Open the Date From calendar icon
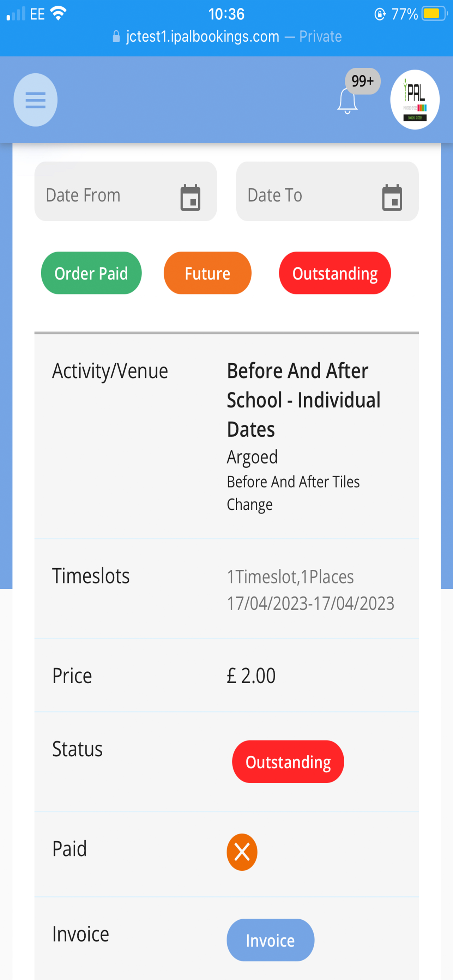The image size is (453, 980). [190, 198]
